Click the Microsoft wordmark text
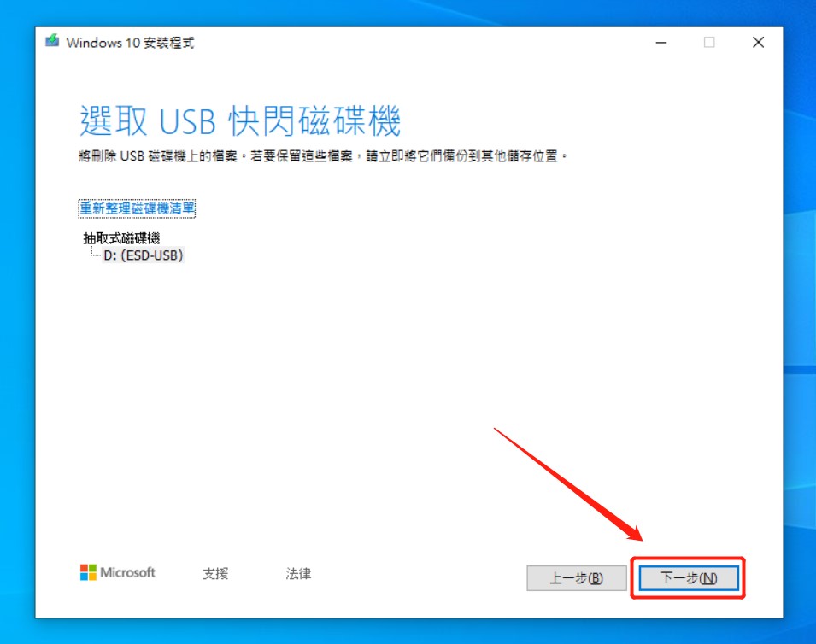The height and width of the screenshot is (644, 816). (x=128, y=573)
